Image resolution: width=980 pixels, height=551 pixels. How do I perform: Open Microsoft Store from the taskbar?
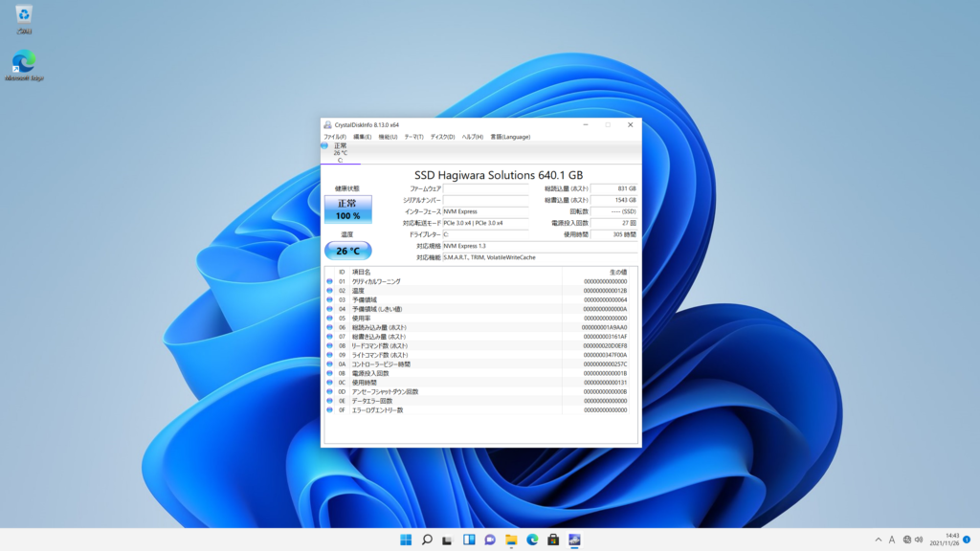553,540
